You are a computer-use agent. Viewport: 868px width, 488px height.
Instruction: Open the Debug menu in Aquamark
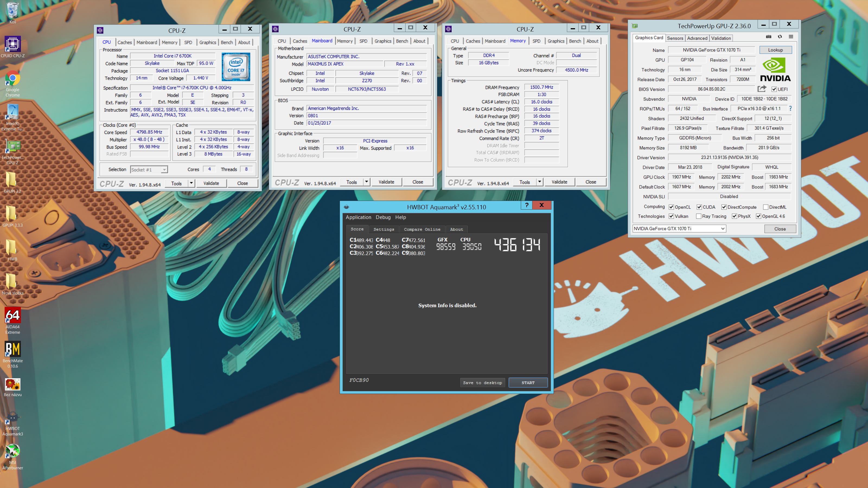pyautogui.click(x=383, y=217)
